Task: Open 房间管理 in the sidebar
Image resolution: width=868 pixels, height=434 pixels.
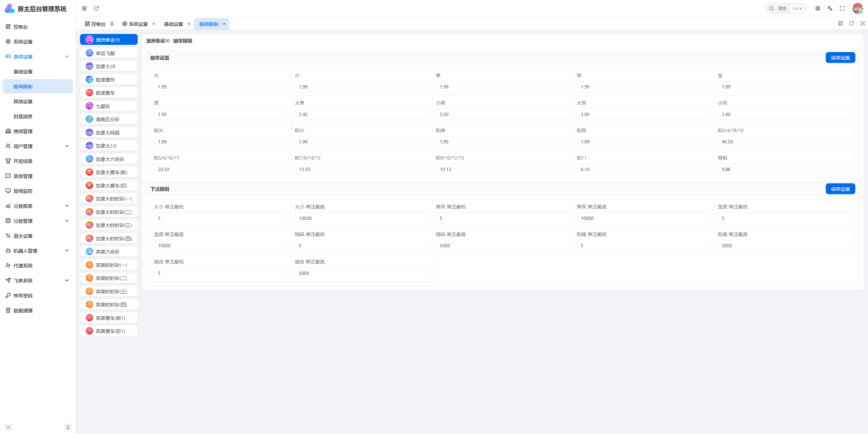Action: [38, 131]
